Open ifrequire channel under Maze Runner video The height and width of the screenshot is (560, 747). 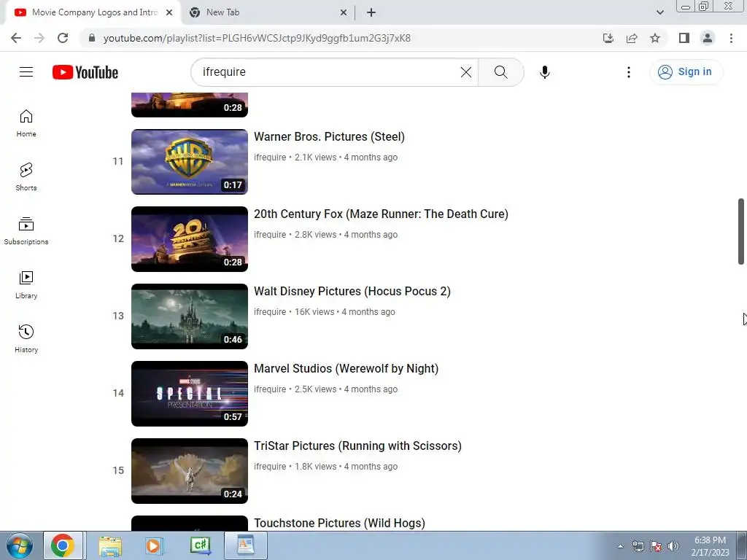(270, 235)
